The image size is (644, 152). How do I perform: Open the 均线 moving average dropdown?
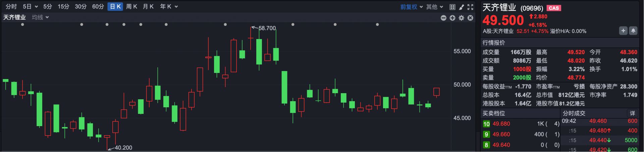(x=40, y=17)
